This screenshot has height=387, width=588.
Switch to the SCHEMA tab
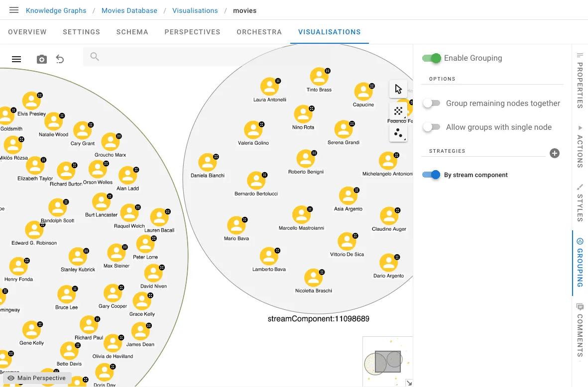tap(132, 32)
